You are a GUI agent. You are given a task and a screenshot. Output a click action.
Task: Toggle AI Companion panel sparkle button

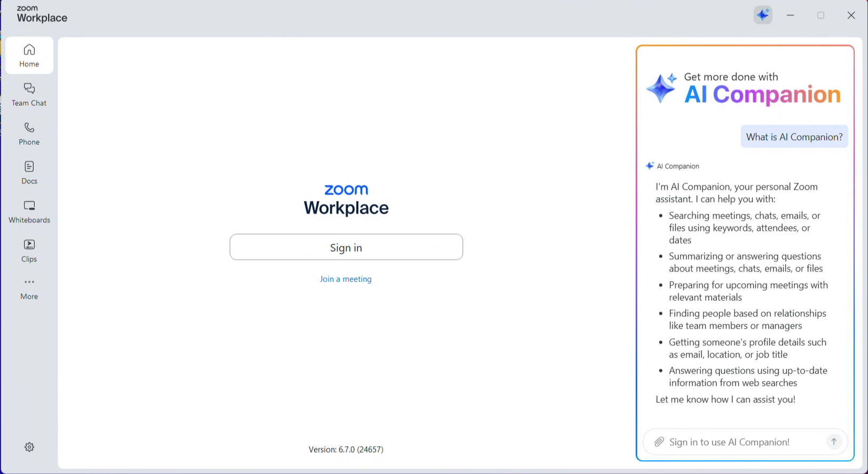pos(763,15)
